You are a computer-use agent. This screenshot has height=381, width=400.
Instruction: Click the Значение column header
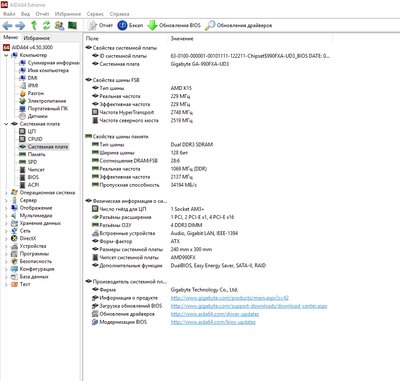pos(182,39)
